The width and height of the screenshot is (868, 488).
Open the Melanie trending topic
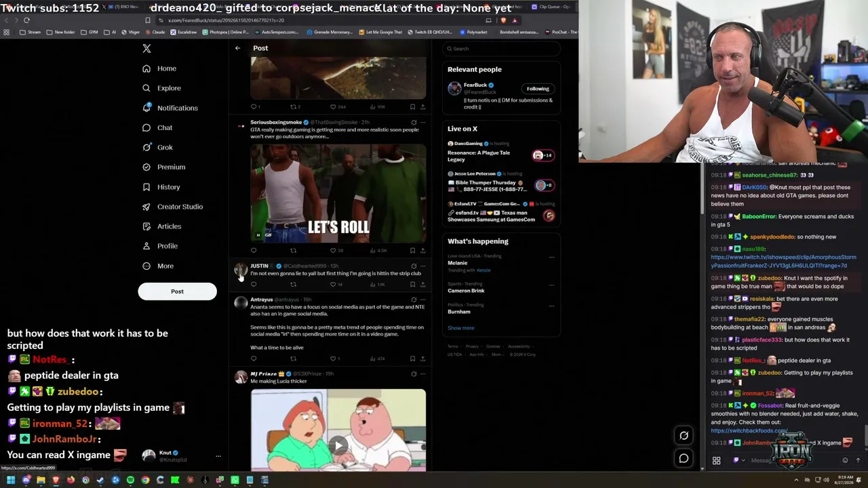point(458,263)
